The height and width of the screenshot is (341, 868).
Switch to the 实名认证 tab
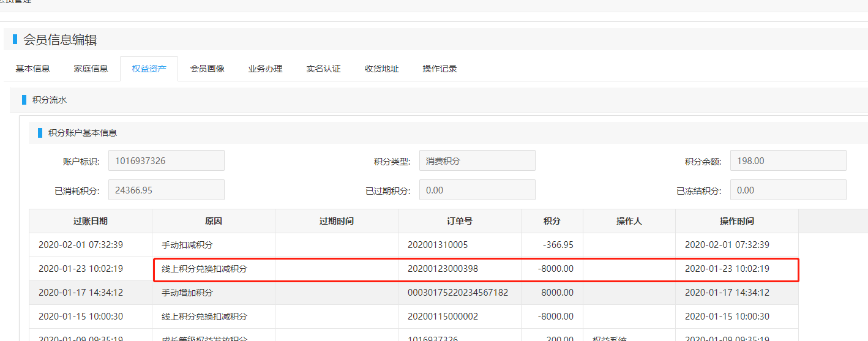pos(323,69)
